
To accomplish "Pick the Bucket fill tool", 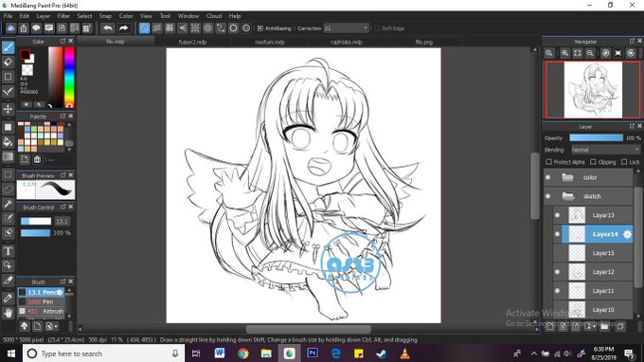I will [x=8, y=142].
